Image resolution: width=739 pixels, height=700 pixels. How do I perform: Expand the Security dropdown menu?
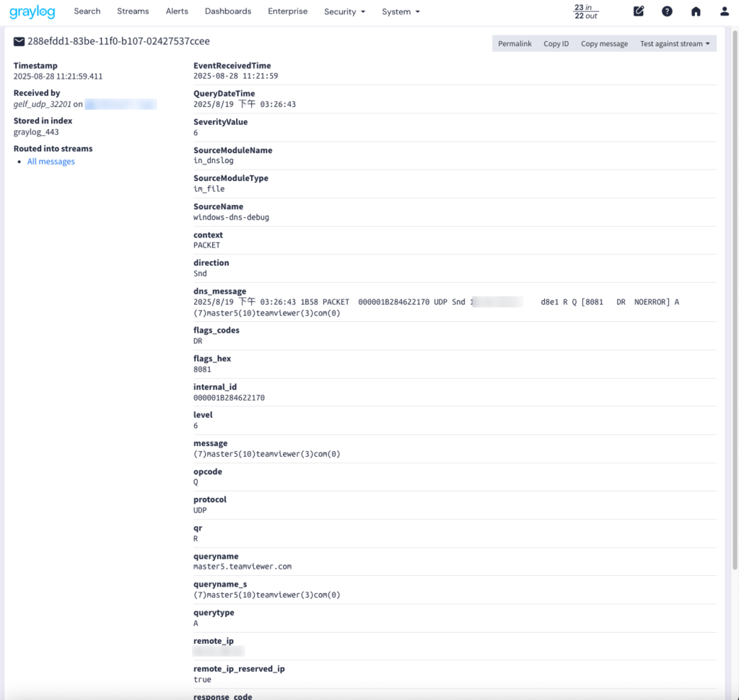pyautogui.click(x=344, y=12)
